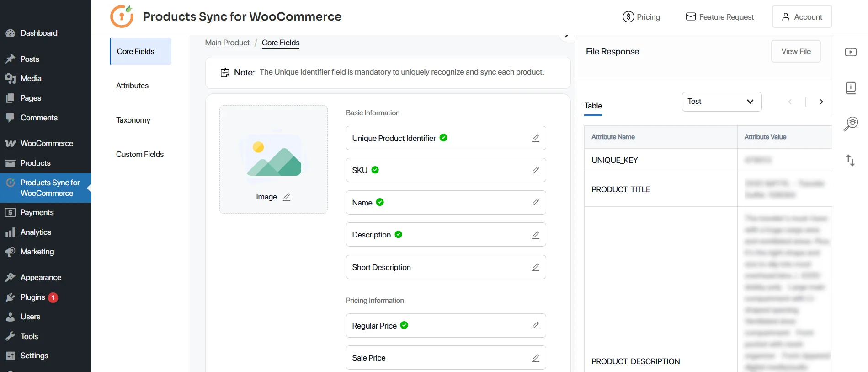Screen dimensions: 868x372
Task: Switch to the Custom Fields tab
Action: pos(140,154)
